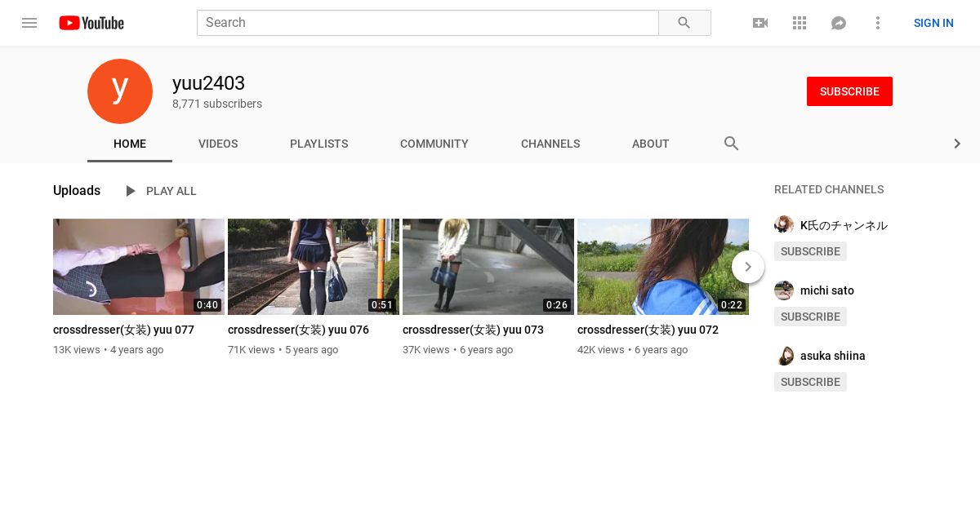This screenshot has height=514, width=980.
Task: Open thumbnail of yuu 076 video
Action: tap(314, 267)
